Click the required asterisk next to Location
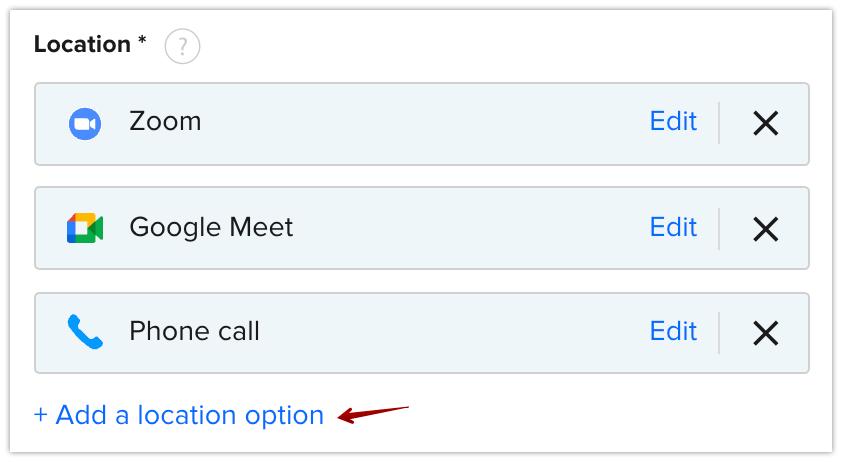 click(142, 40)
